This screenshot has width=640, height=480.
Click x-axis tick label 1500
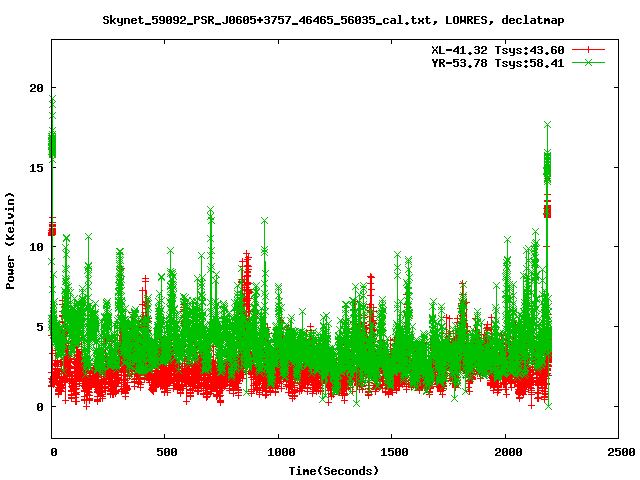394,452
